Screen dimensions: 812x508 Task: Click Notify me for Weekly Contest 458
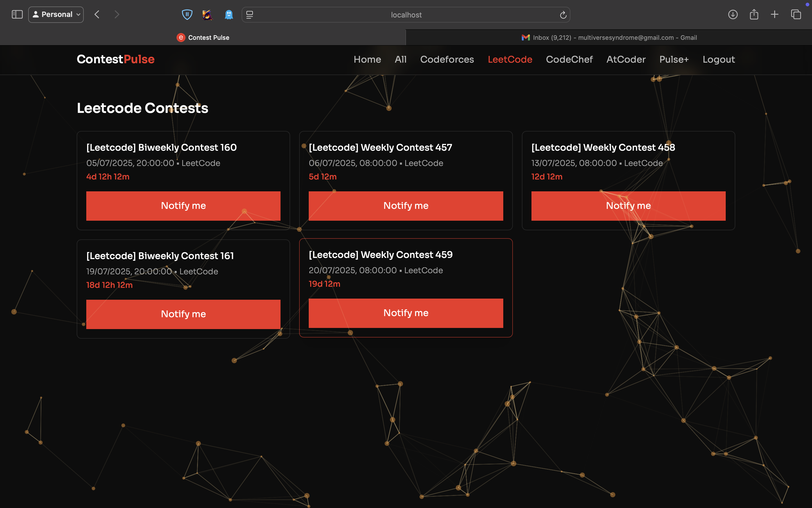(628, 206)
